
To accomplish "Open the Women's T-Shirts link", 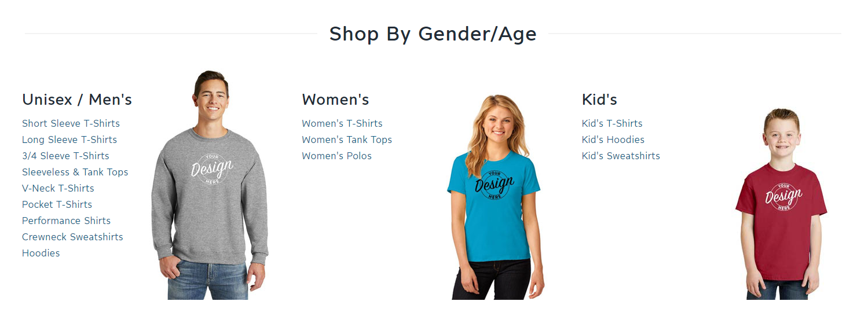I will tap(342, 123).
